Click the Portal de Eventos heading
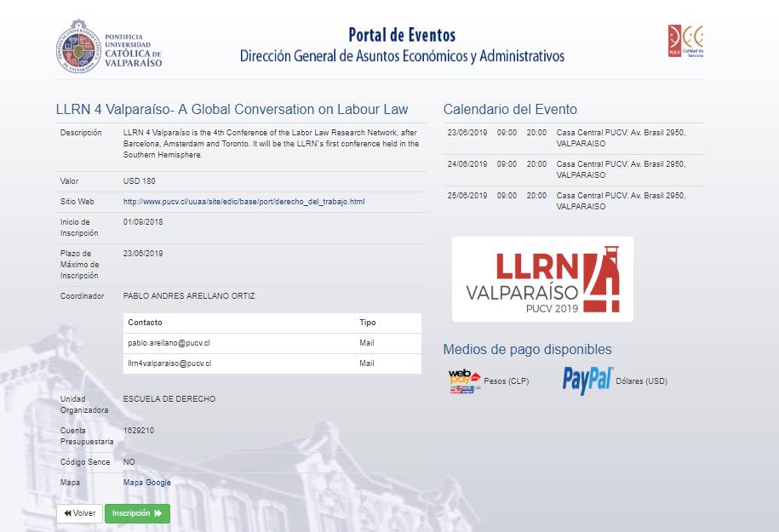This screenshot has width=779, height=532. (x=402, y=36)
